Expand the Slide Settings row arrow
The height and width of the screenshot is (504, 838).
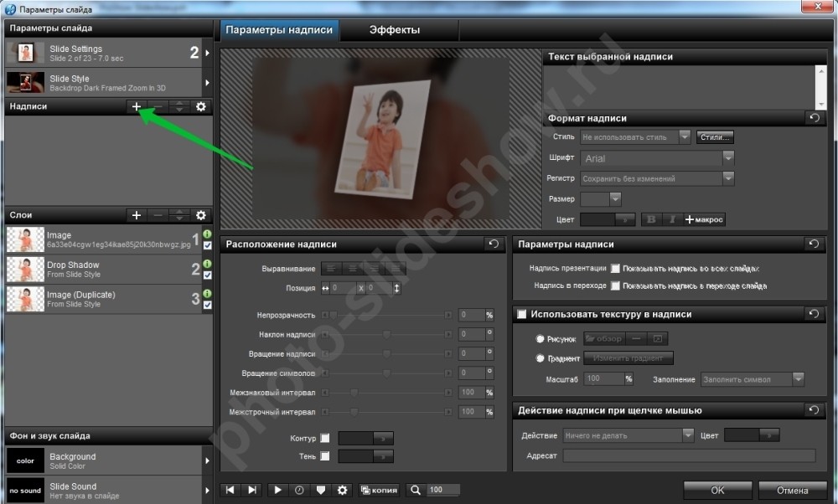[207, 53]
